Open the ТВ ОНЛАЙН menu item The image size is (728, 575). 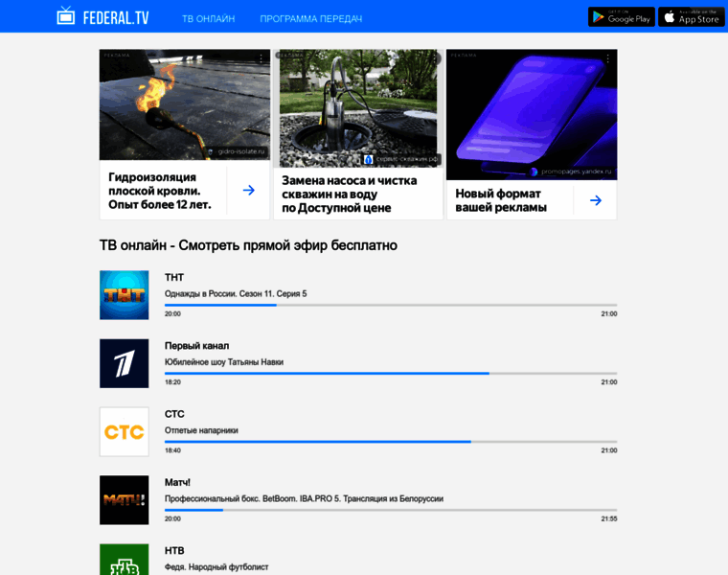(x=208, y=19)
